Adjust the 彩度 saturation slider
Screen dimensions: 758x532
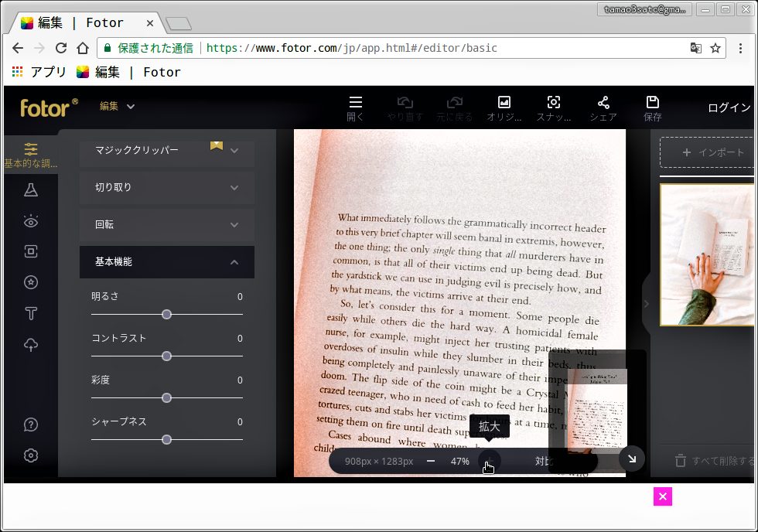tap(167, 398)
